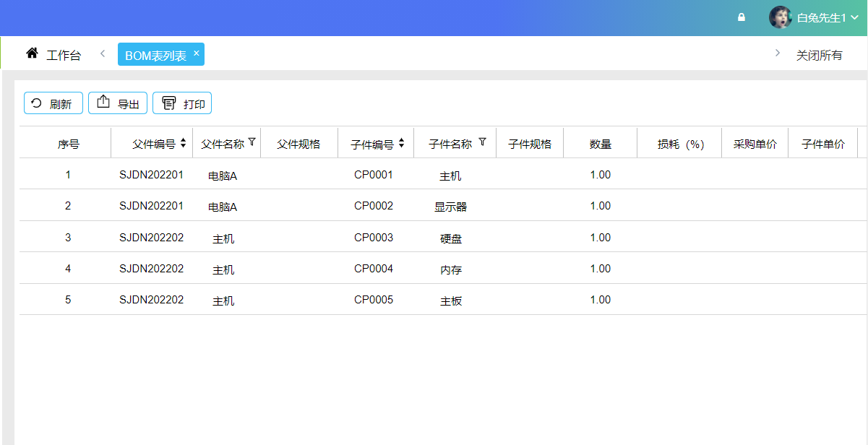
Task: Click the export icon on the 导出 button
Action: point(103,102)
